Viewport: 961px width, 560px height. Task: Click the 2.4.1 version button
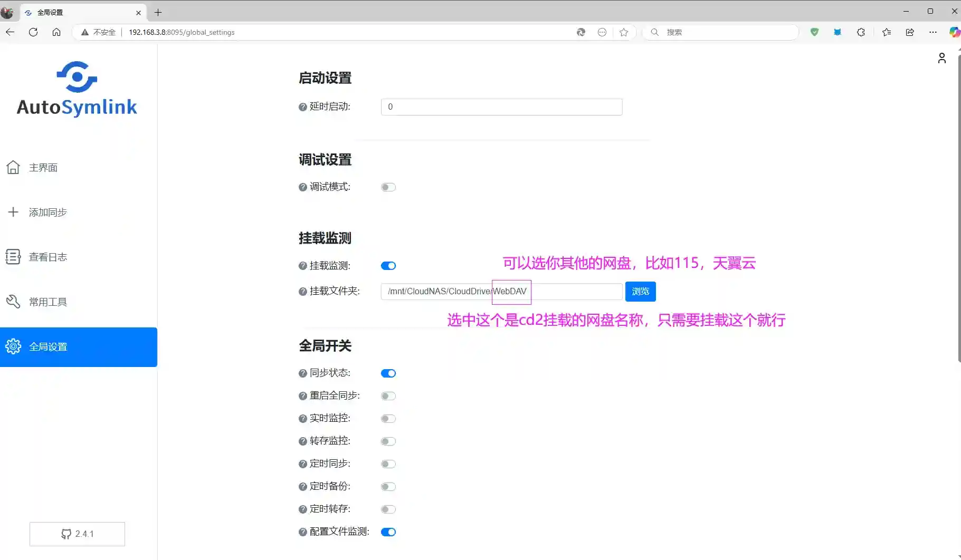click(x=77, y=534)
